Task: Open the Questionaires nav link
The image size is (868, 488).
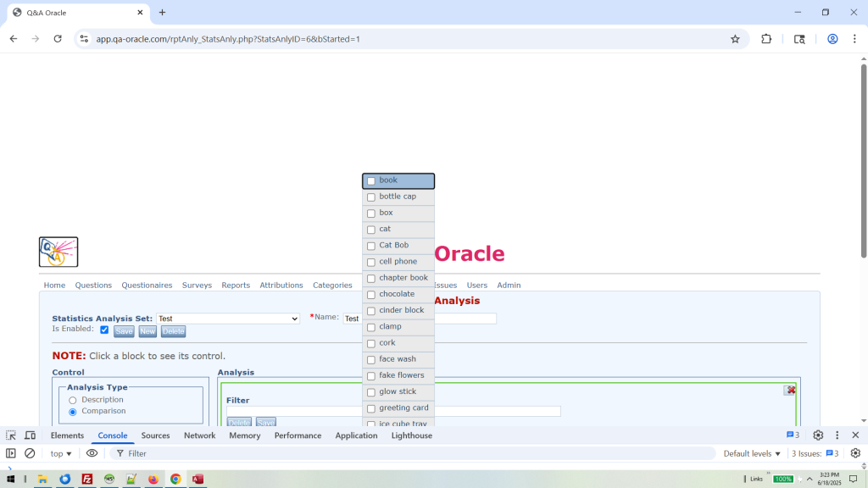Action: [x=147, y=286]
